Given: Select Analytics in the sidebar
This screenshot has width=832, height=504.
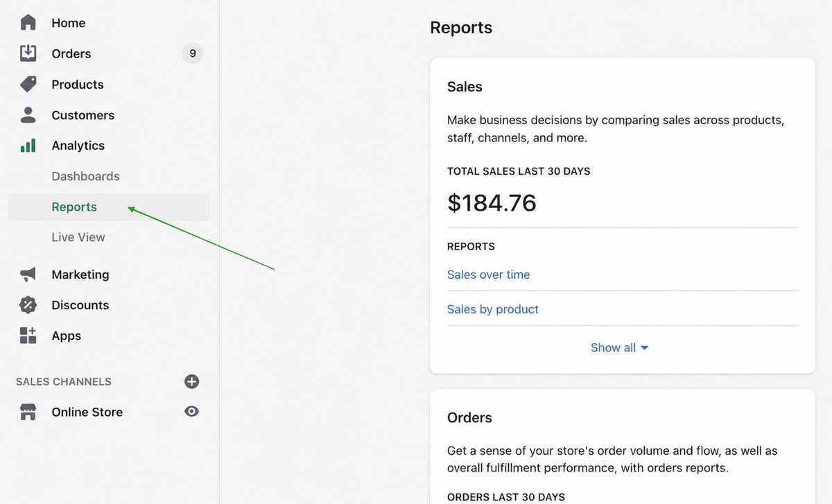Looking at the screenshot, I should 78,146.
